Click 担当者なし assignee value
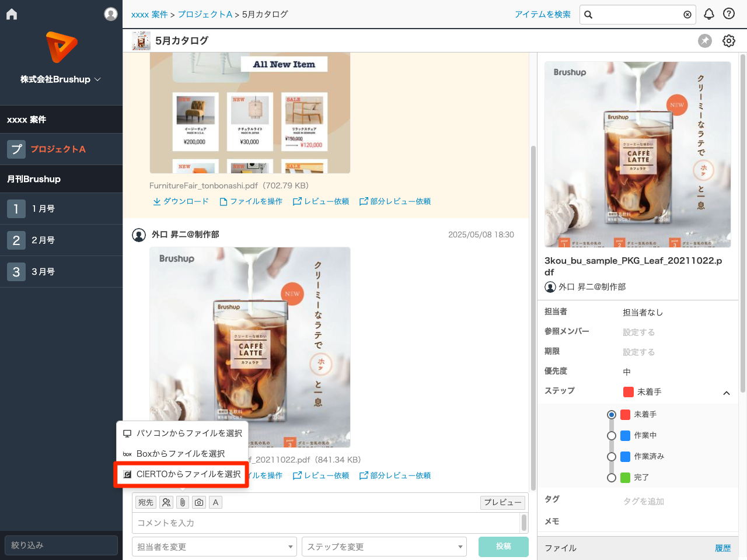Screen dimensions: 747x560 tap(643, 313)
